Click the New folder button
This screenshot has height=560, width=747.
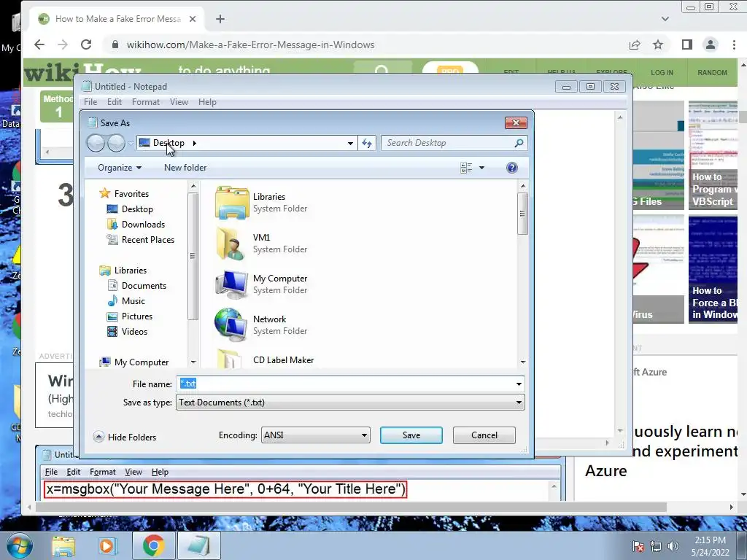(185, 168)
